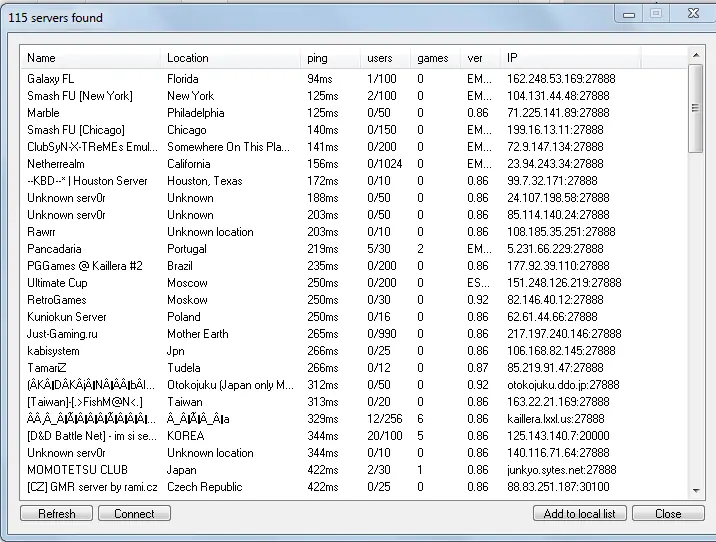Click the scrollbar down arrow
The width and height of the screenshot is (716, 542).
pyautogui.click(x=696, y=490)
